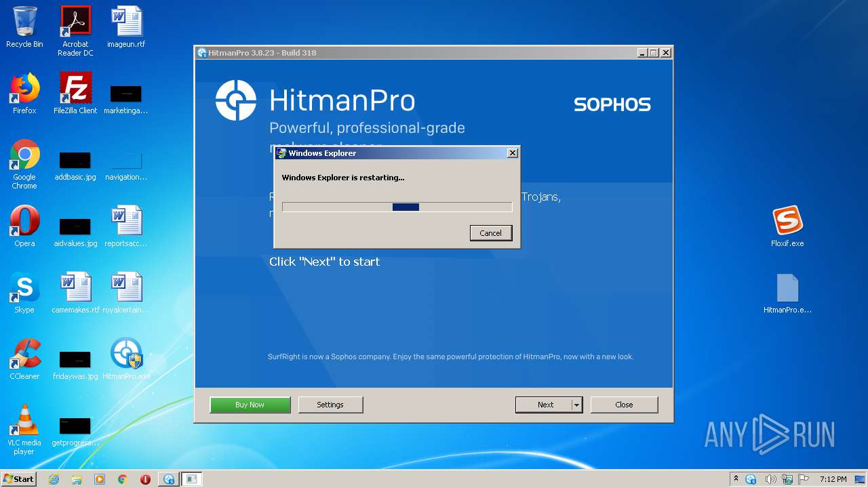Select the royalcertain... document icon
Screen dimensions: 868x488
(126, 293)
